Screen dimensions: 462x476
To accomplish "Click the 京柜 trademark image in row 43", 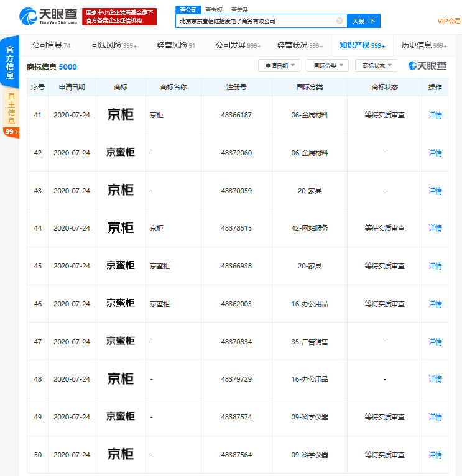I will 121,190.
